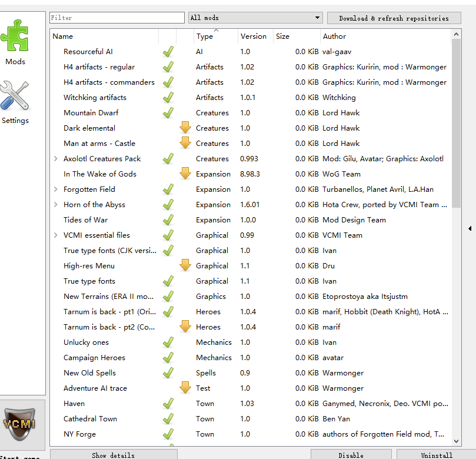Click green checkmark beside Axolotl Creatures Pack
The image size is (476, 459).
click(168, 158)
